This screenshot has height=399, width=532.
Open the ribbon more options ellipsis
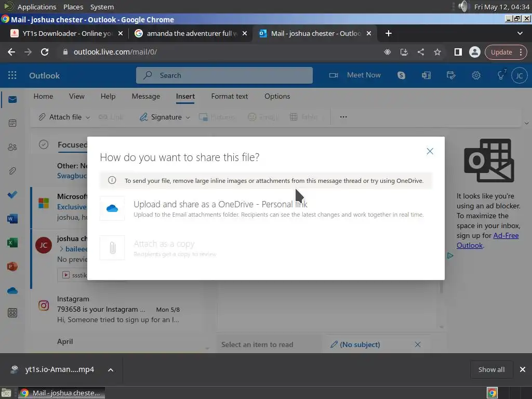point(343,117)
